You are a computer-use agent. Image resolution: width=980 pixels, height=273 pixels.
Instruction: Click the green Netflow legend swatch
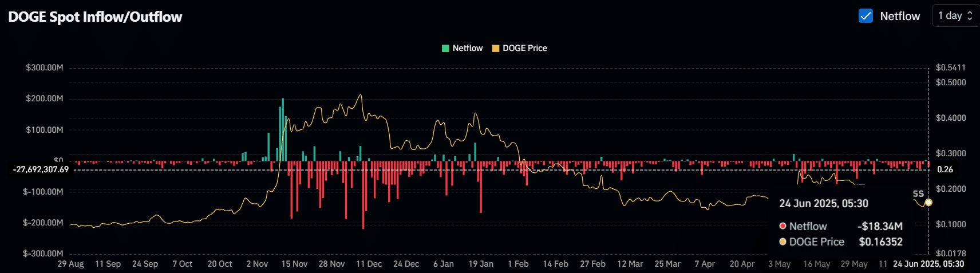point(445,49)
